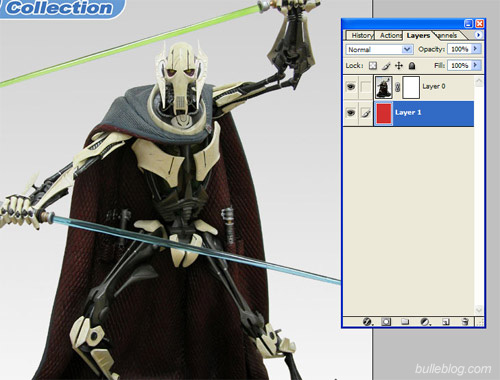Open the Normal blend mode dropdown
500x380 pixels.
point(379,50)
